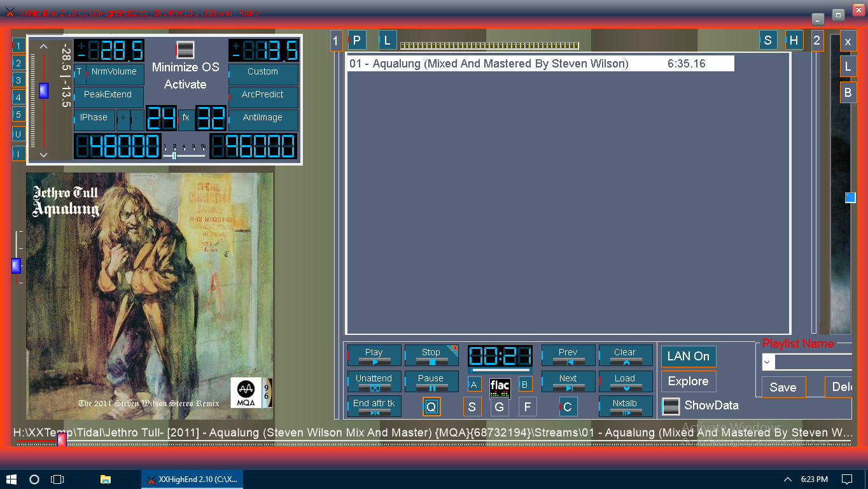This screenshot has width=868, height=489.
Task: Skip to the next track with Next
Action: click(x=568, y=381)
